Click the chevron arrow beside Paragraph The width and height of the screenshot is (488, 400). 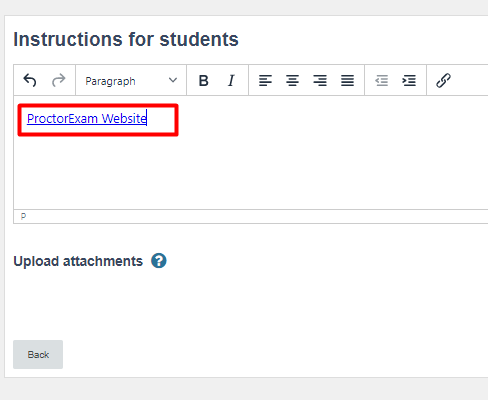[173, 80]
